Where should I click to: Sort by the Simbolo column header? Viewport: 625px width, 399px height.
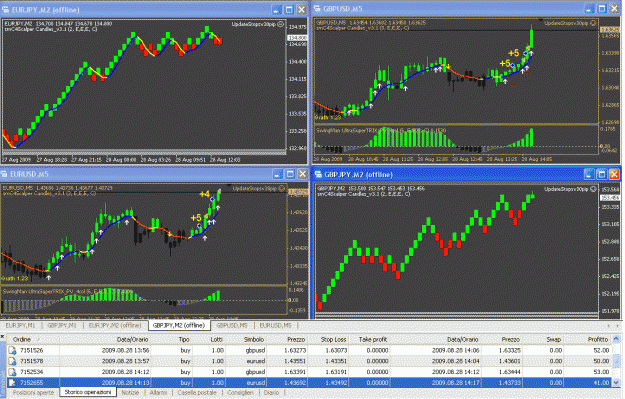[254, 340]
